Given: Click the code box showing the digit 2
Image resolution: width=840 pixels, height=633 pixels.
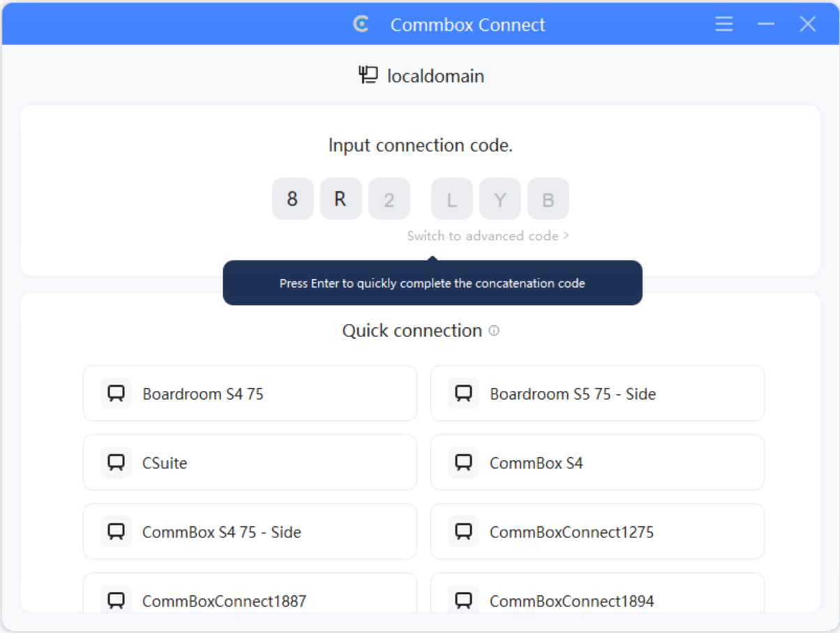Looking at the screenshot, I should pos(389,199).
